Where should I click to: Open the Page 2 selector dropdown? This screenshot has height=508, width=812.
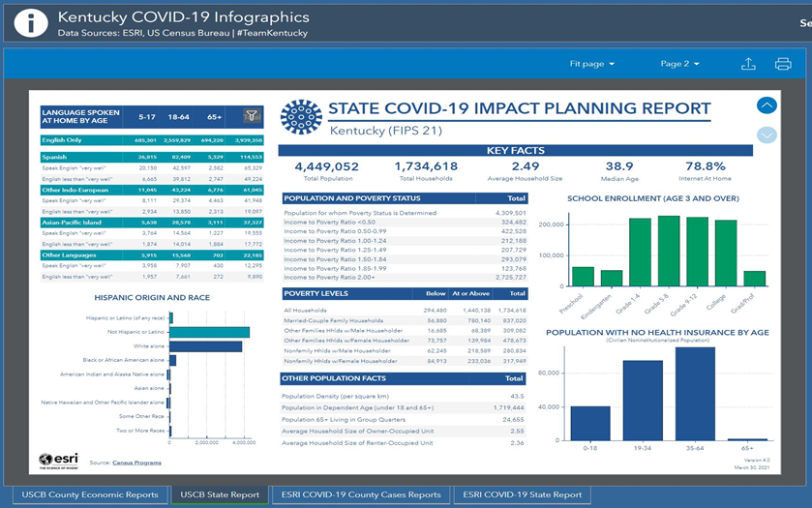[x=679, y=64]
